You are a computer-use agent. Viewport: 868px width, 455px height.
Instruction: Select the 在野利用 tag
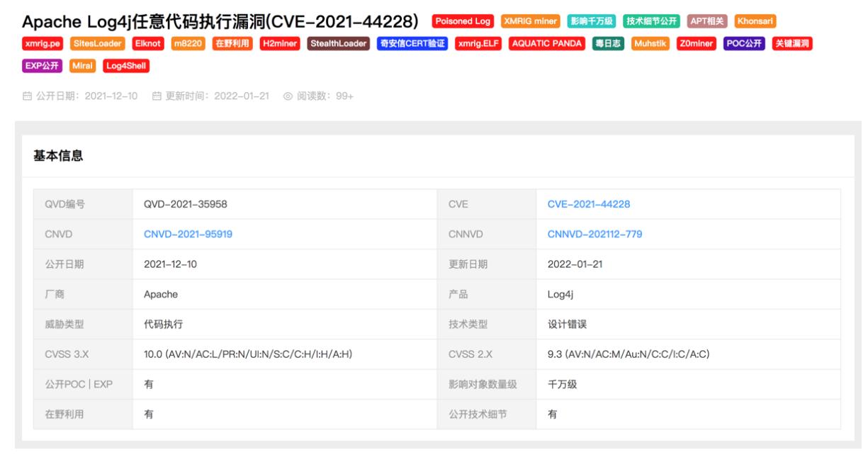(x=233, y=44)
